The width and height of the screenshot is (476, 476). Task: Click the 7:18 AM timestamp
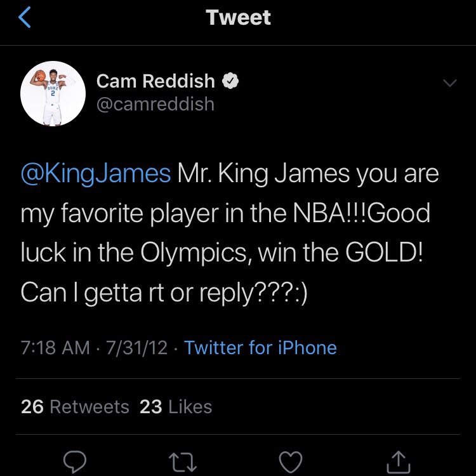(55, 348)
